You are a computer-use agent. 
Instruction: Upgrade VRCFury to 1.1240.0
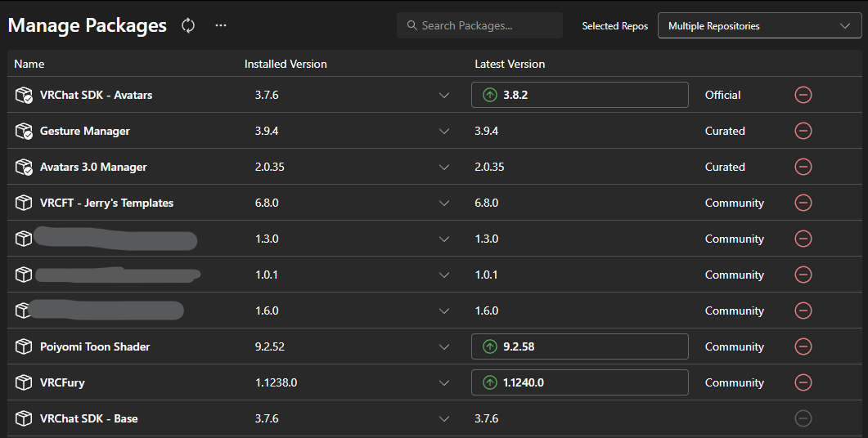(x=579, y=382)
